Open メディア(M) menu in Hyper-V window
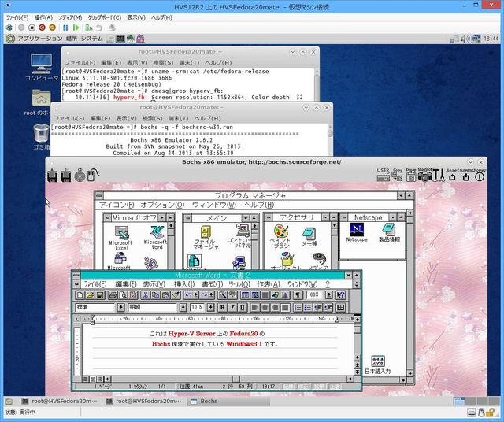This screenshot has height=422, width=504. coord(70,17)
